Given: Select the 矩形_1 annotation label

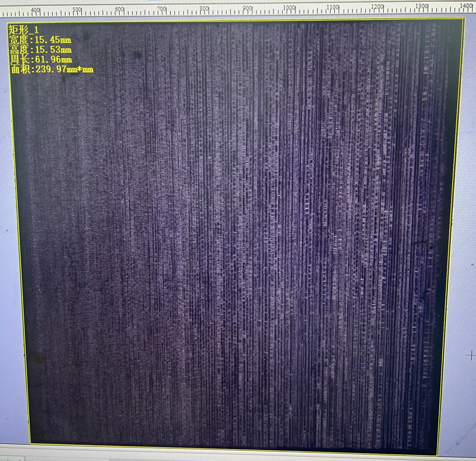Looking at the screenshot, I should (x=24, y=30).
